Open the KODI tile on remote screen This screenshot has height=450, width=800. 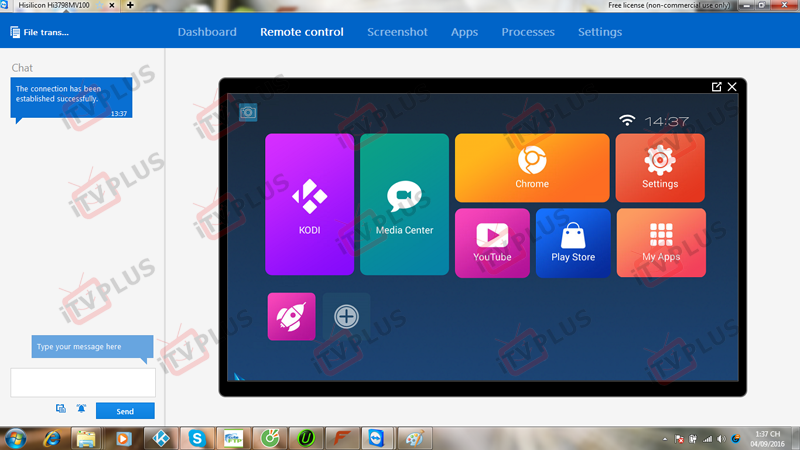309,204
